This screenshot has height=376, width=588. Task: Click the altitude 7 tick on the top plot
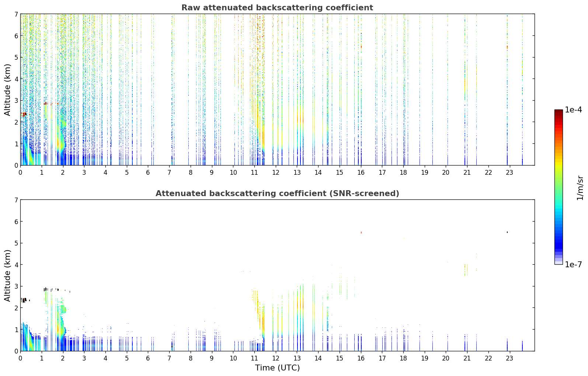point(16,14)
